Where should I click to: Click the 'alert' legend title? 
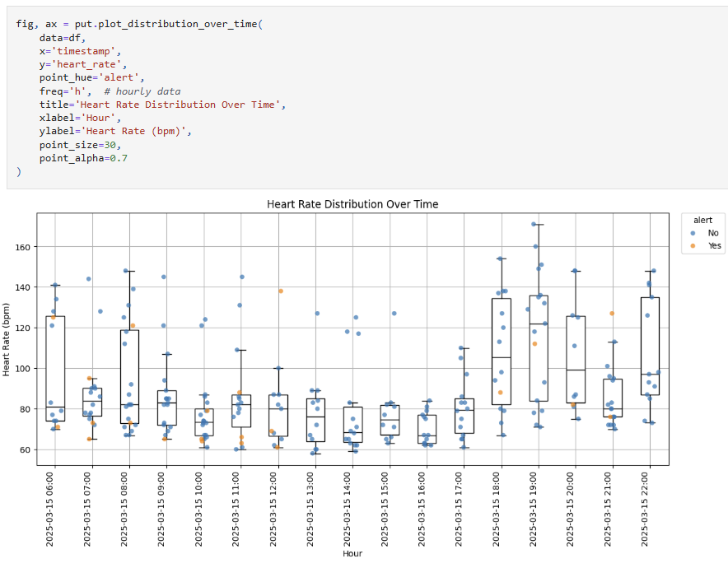click(x=702, y=220)
